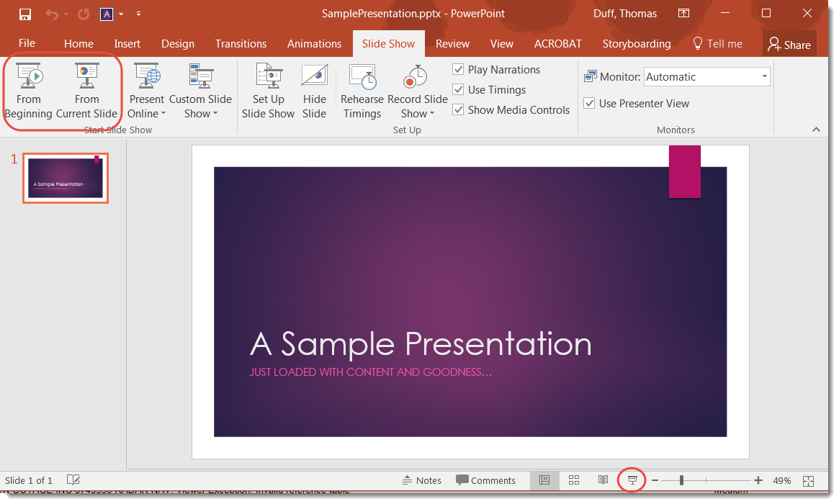The height and width of the screenshot is (504, 839).
Task: Open font color dropdown arrow in title bar
Action: [121, 14]
